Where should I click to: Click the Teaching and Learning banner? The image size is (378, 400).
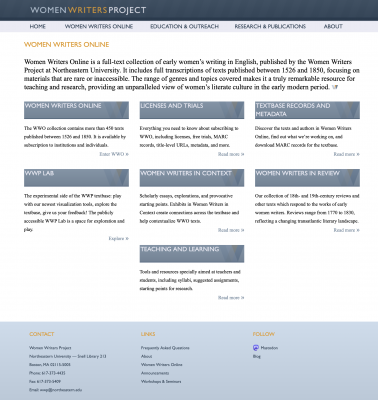point(192,254)
